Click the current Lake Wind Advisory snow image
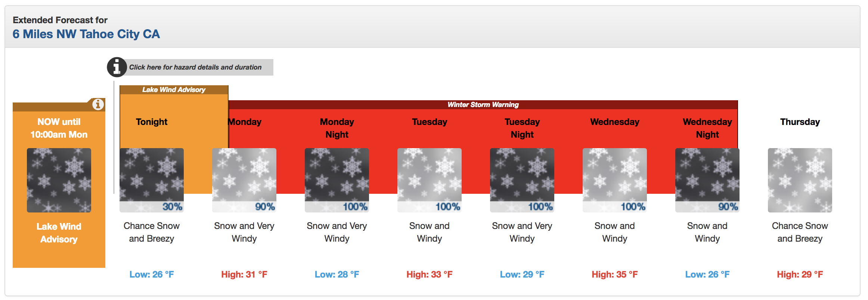This screenshot has height=300, width=868. pos(59,180)
